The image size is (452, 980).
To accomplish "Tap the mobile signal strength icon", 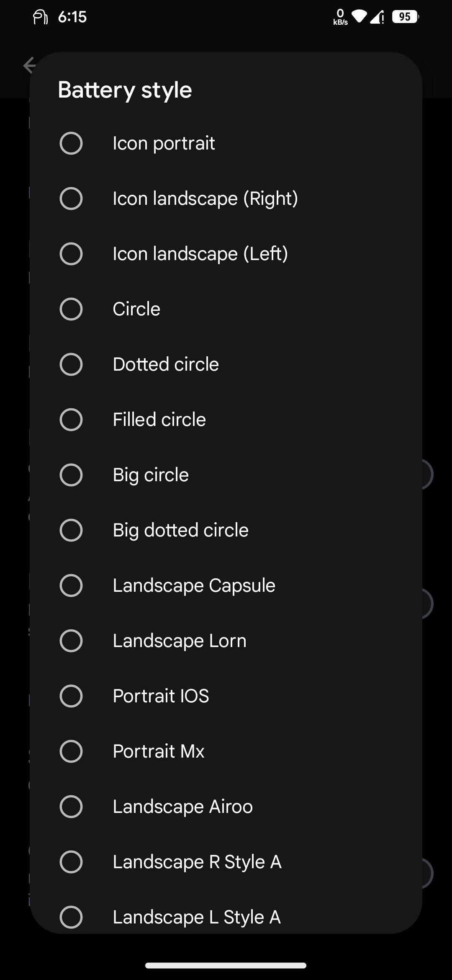I will point(378,17).
